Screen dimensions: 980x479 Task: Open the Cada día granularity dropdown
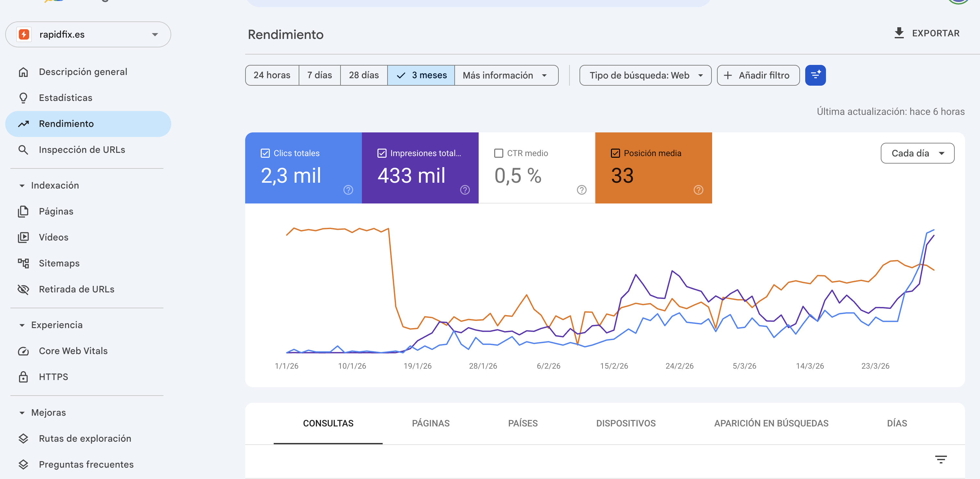click(917, 153)
